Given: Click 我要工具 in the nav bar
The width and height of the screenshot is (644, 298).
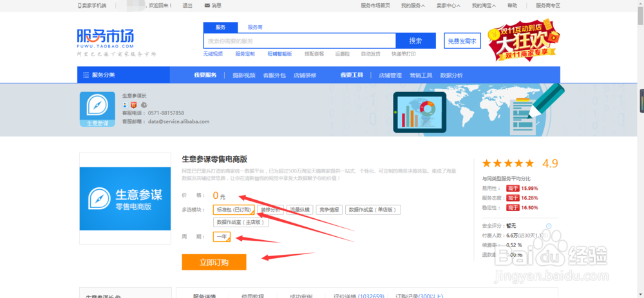Looking at the screenshot, I should 352,75.
